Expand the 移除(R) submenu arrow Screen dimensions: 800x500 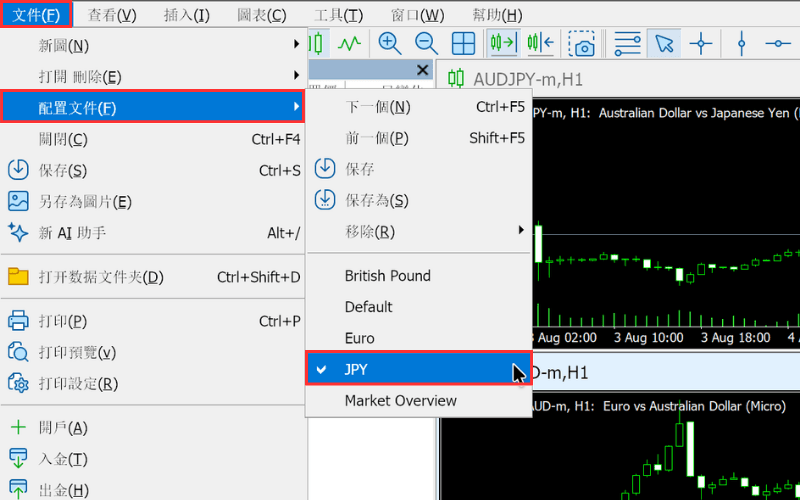(x=521, y=230)
